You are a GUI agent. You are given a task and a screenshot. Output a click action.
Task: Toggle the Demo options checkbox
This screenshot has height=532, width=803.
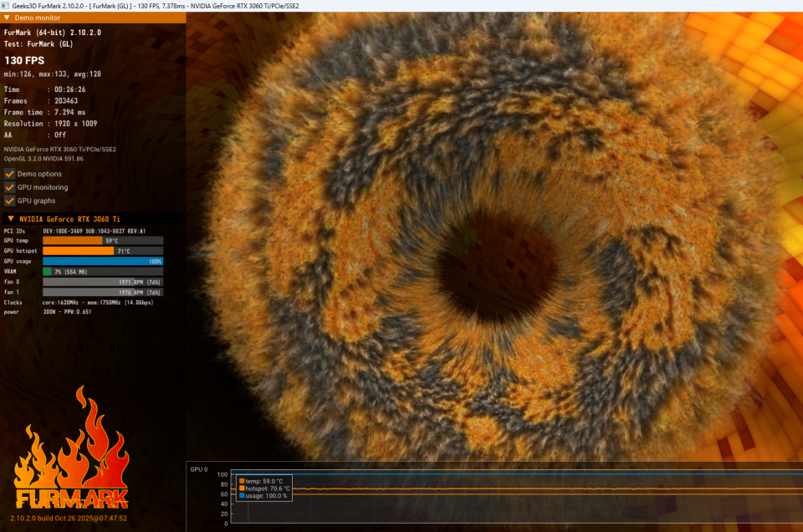tap(9, 174)
